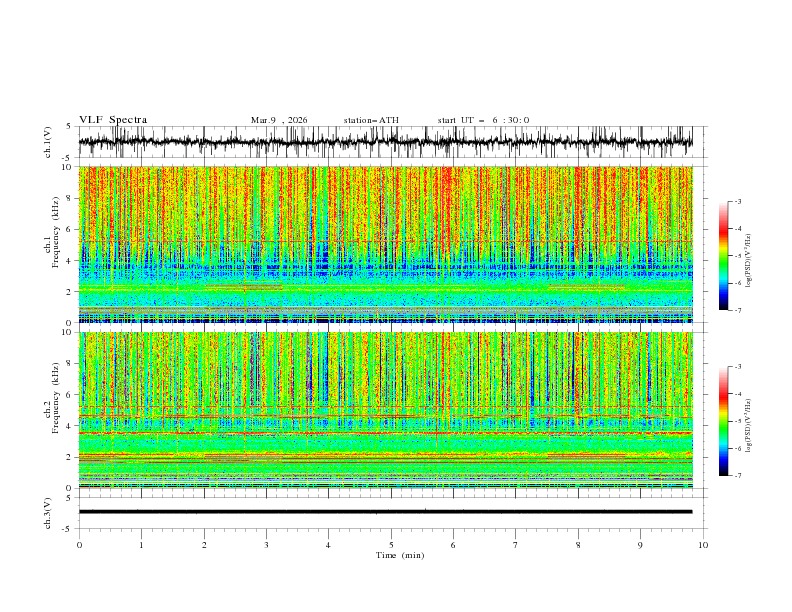Screen dimensions: 792x612
Task: Click the "station=ATH" header label
Action: (371, 120)
